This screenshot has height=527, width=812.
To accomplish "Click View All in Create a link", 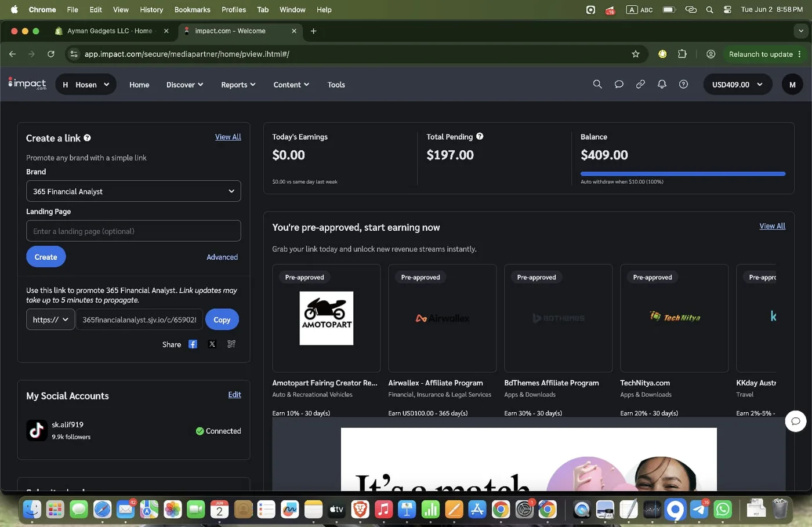I will click(x=228, y=137).
